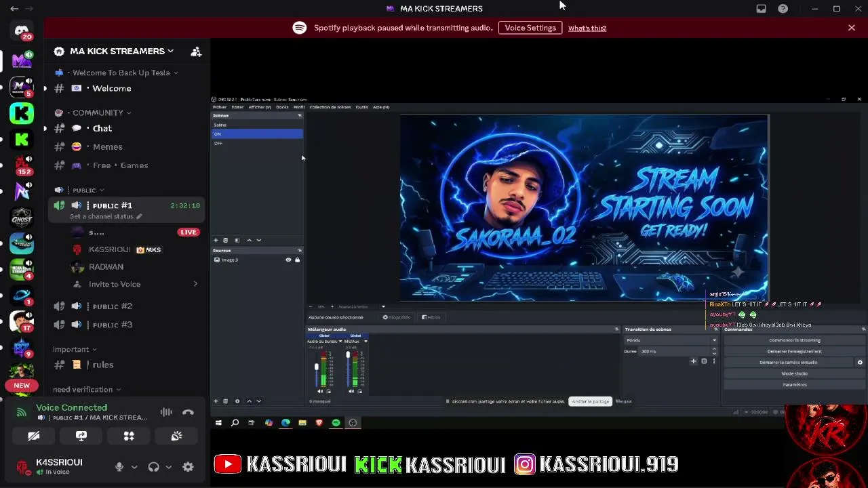Remove selected scene in the OBS stream
868x488 pixels.
pos(226,240)
